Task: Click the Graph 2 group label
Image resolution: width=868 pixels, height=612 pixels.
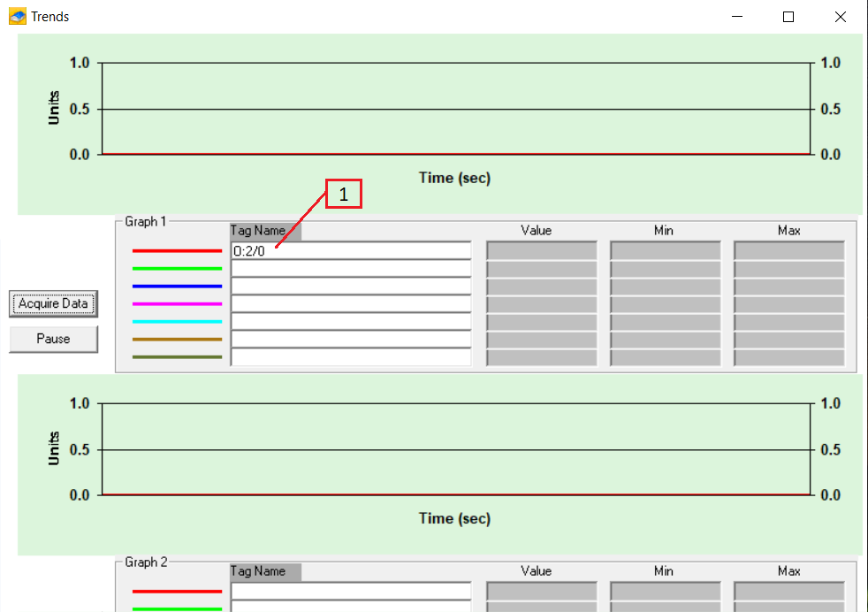Action: coord(146,562)
